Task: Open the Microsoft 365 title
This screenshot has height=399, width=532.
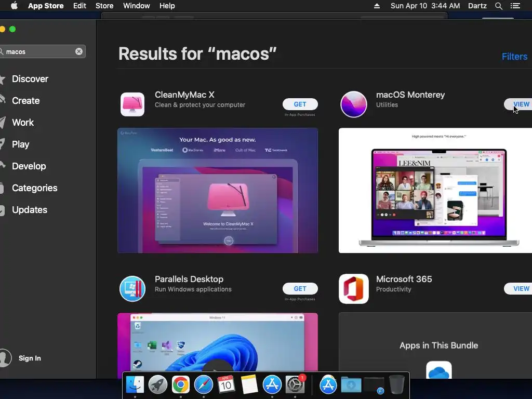Action: point(404,279)
